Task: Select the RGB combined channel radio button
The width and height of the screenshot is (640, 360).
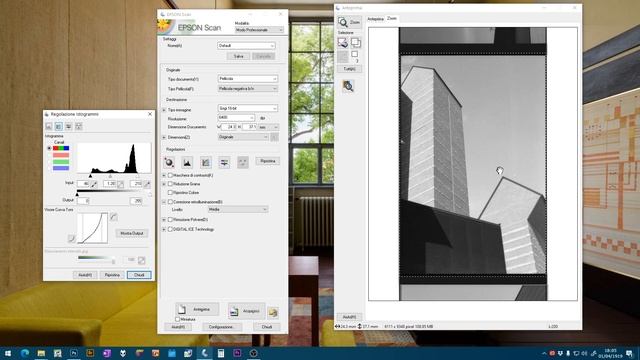Action: coord(49,148)
